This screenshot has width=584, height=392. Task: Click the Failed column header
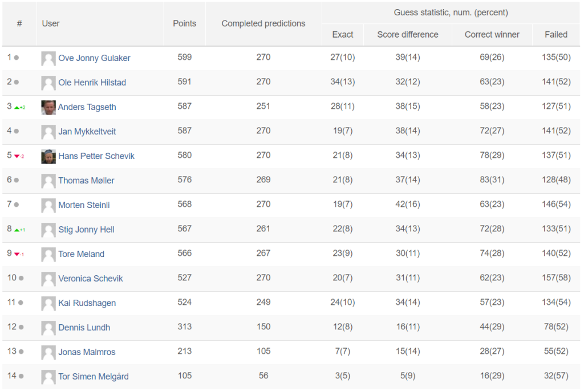coord(556,35)
